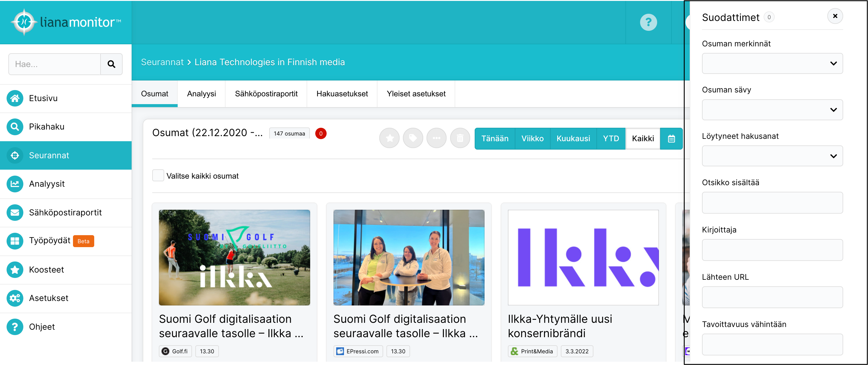Click the 147 osumaa count badge
Screen dimensions: 868x365
pos(289,133)
